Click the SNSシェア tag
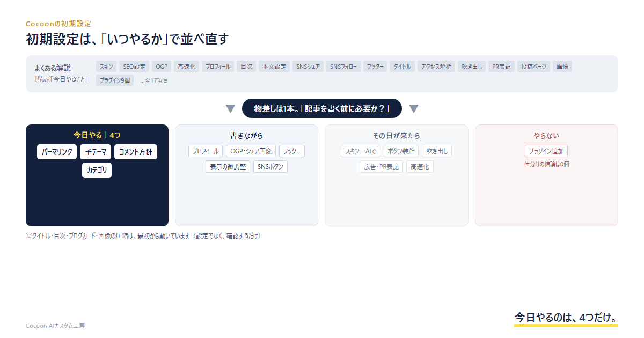 click(308, 67)
